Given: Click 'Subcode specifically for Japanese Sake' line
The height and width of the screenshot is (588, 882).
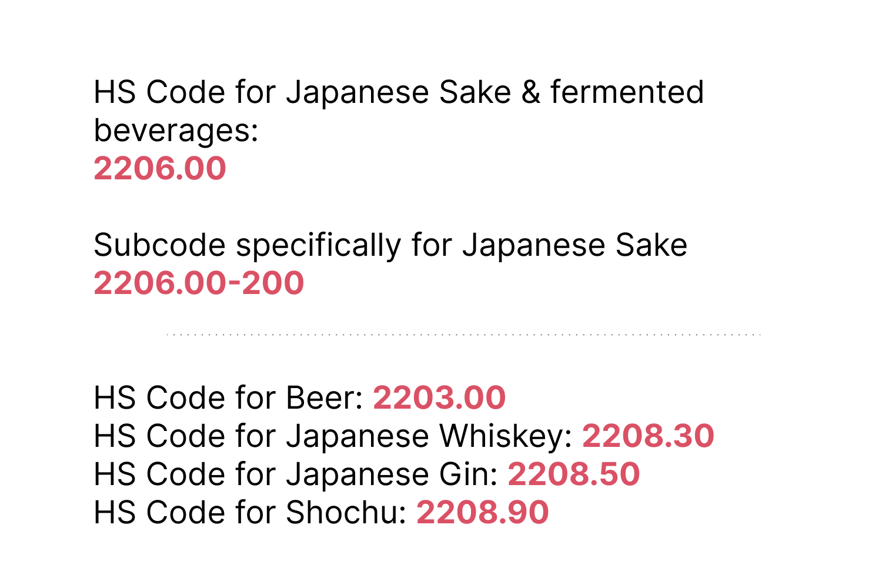Looking at the screenshot, I should point(390,246).
